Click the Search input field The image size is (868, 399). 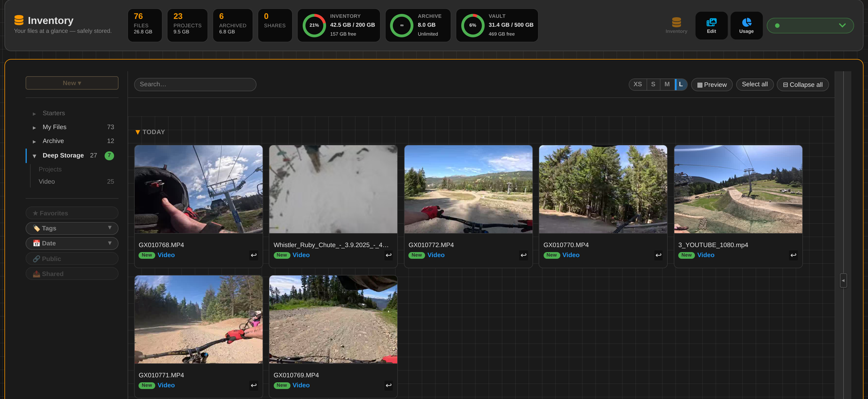point(195,85)
